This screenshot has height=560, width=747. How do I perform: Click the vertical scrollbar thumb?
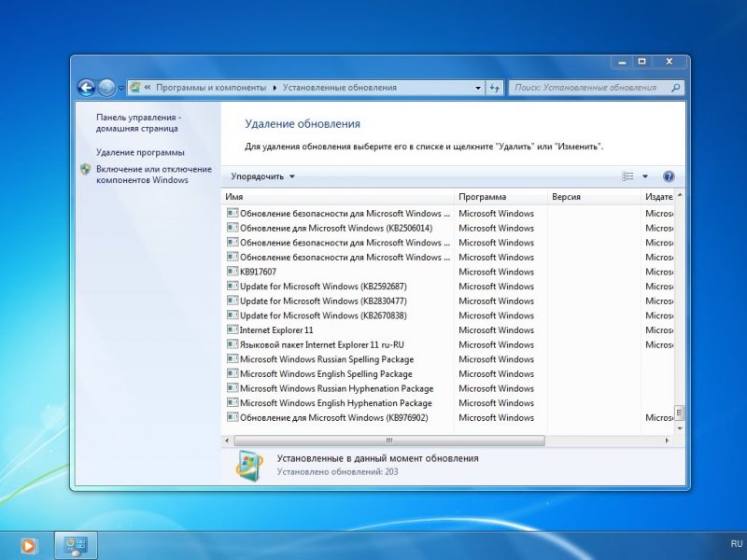pos(680,413)
